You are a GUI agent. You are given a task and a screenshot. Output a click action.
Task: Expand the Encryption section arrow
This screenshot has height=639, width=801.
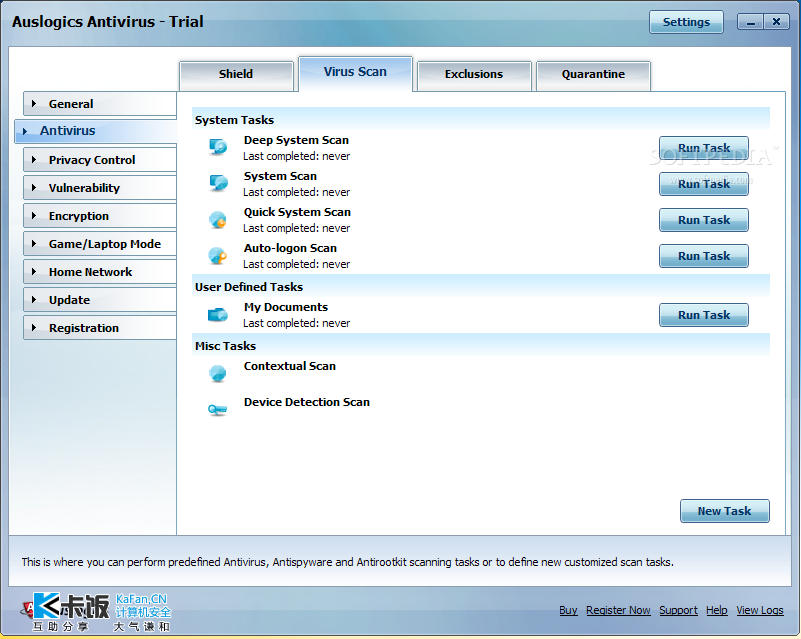click(x=34, y=216)
